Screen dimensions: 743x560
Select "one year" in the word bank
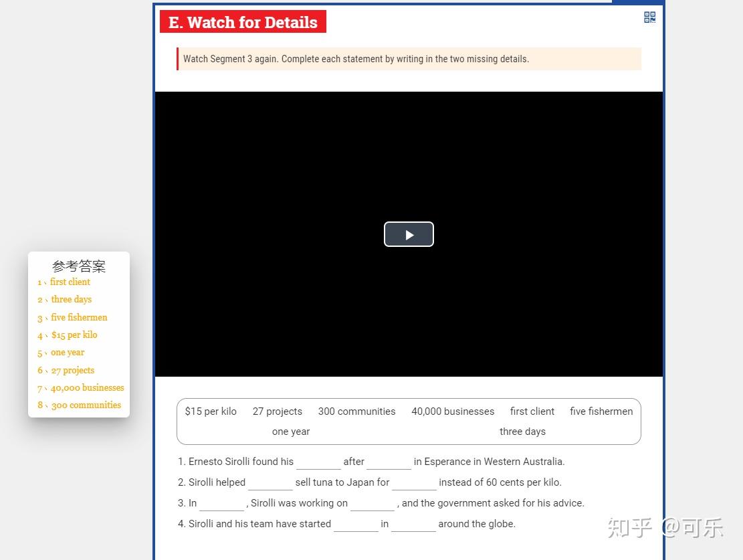291,431
